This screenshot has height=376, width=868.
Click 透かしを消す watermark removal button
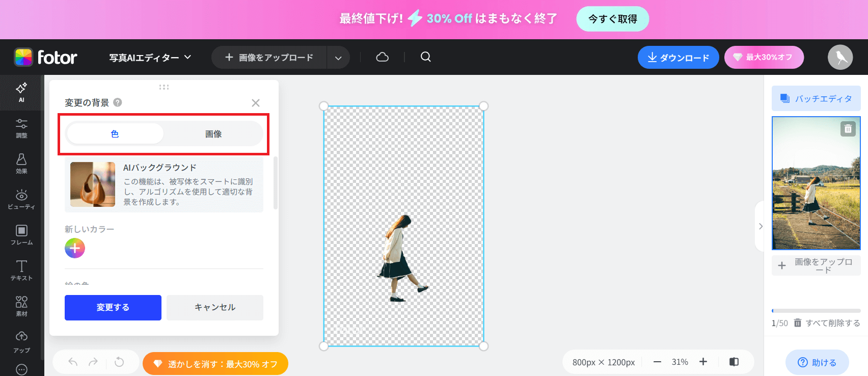[215, 364]
